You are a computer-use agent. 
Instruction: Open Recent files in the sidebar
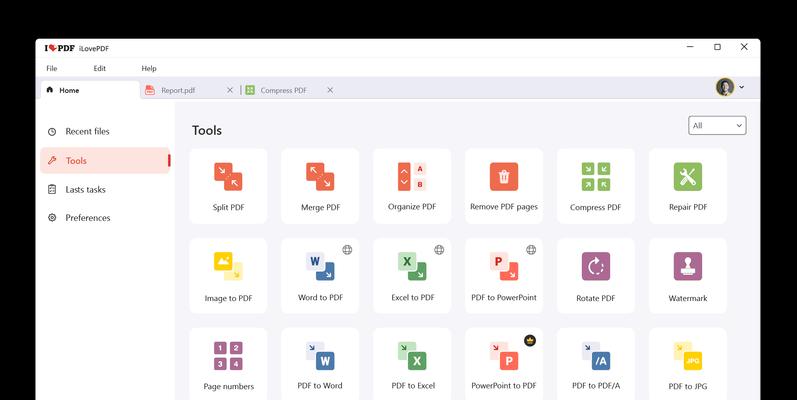(105, 132)
